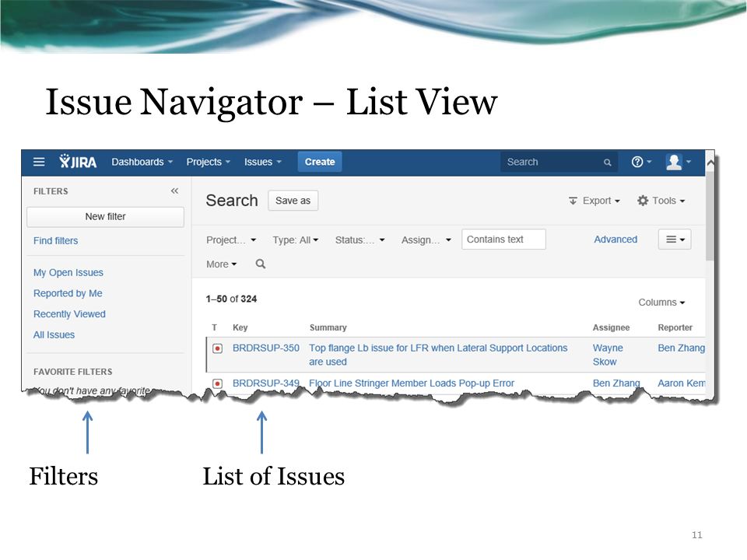Click reporter Ben Zhang on BRDRSUP-350
This screenshot has width=747, height=560.
tap(682, 348)
